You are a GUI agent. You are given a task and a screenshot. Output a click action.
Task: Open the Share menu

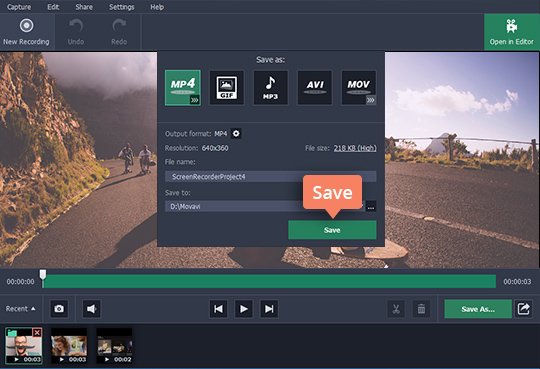[84, 7]
